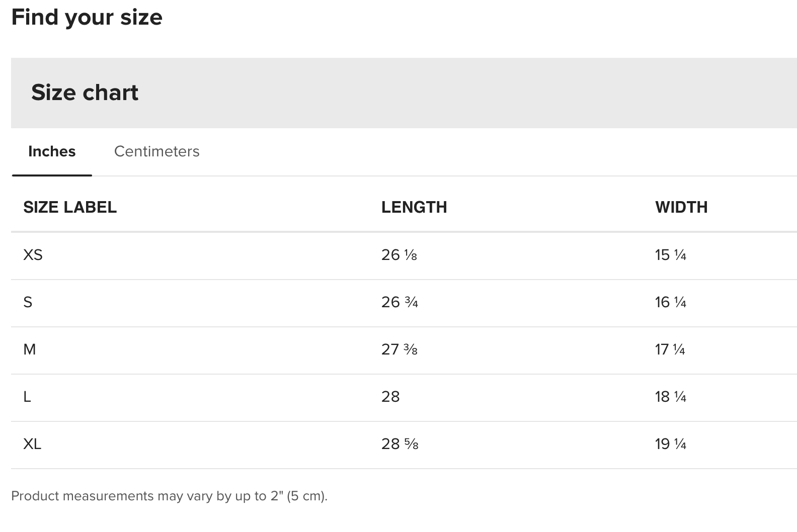The image size is (797, 532).
Task: Select the XS size row label
Action: [x=33, y=255]
